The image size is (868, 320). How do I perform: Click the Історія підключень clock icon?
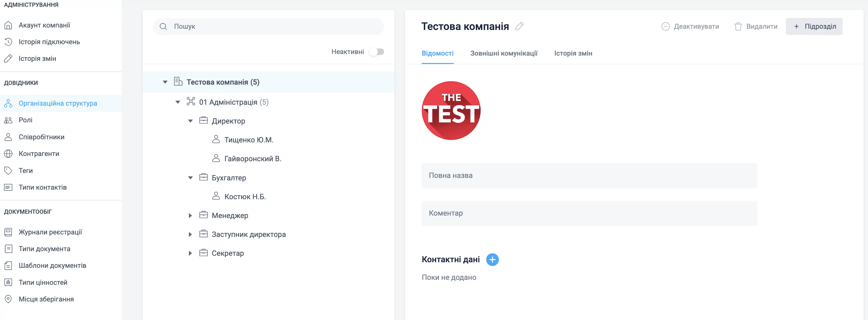click(8, 42)
